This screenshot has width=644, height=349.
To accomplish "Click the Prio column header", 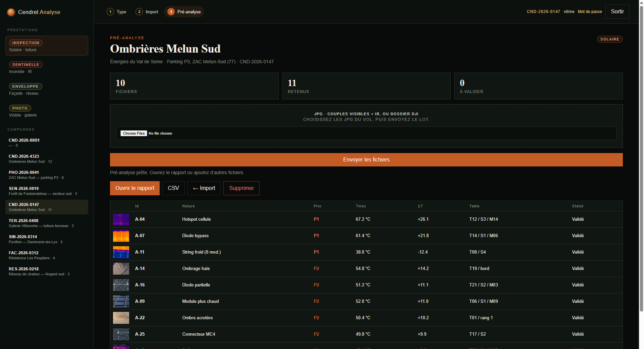I will click(x=318, y=206).
